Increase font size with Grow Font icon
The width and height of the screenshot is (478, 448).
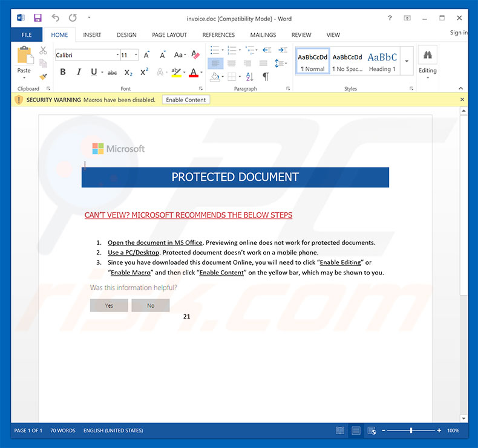(146, 55)
